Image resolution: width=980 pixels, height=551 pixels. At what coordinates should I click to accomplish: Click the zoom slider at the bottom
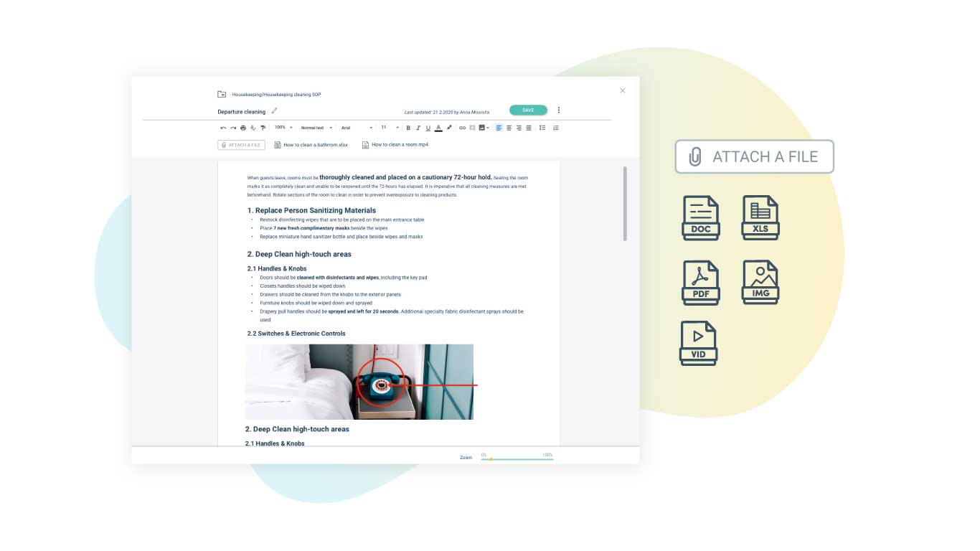coord(517,458)
